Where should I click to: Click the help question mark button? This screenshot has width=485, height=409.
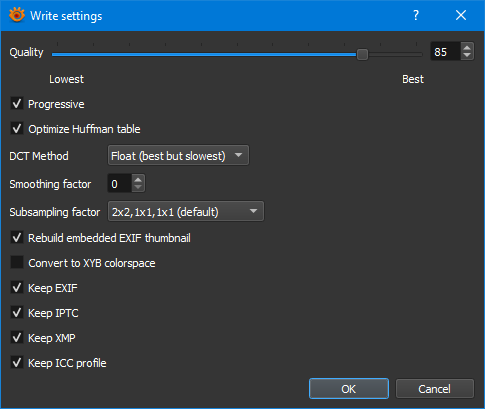416,15
